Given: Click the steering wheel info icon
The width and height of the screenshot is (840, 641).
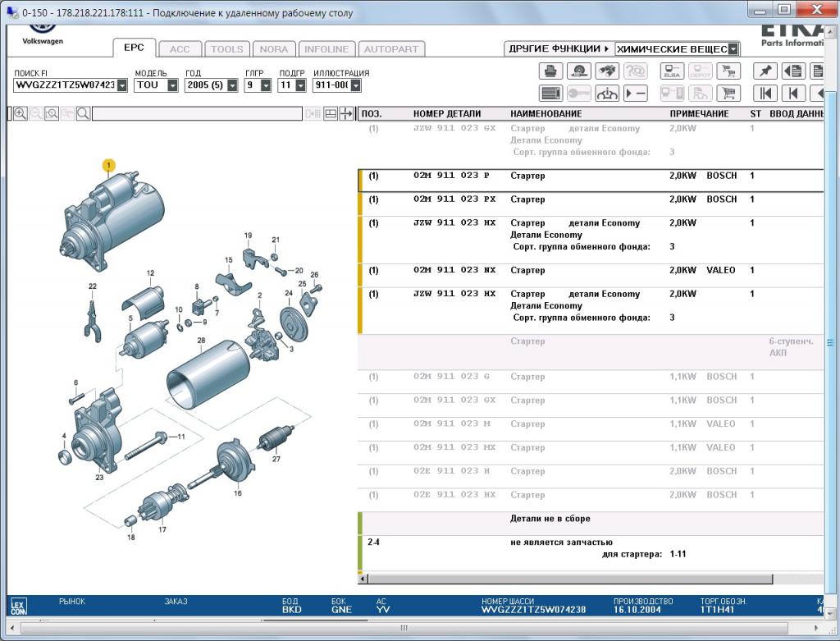Looking at the screenshot, I should [x=607, y=94].
